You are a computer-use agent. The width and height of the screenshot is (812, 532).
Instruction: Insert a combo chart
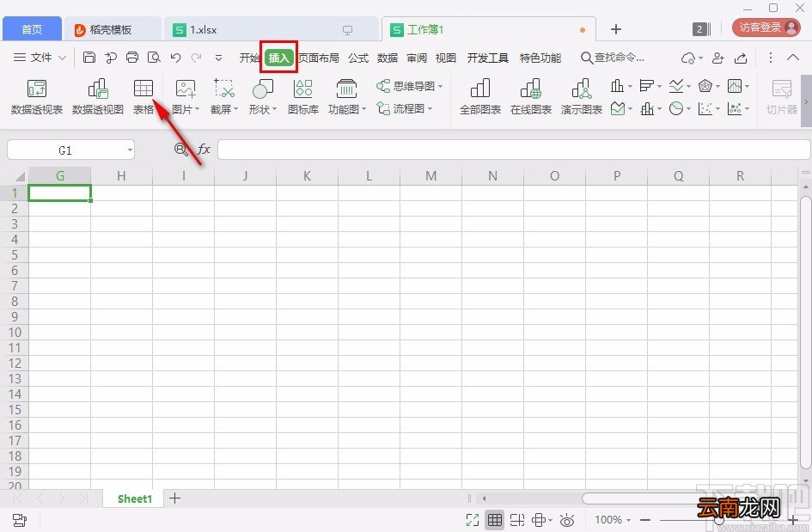pos(646,108)
